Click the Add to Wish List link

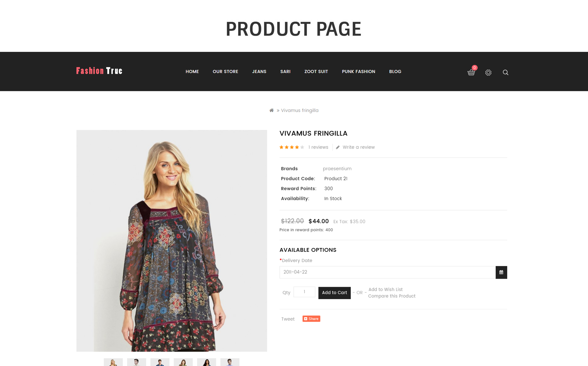[x=385, y=289]
